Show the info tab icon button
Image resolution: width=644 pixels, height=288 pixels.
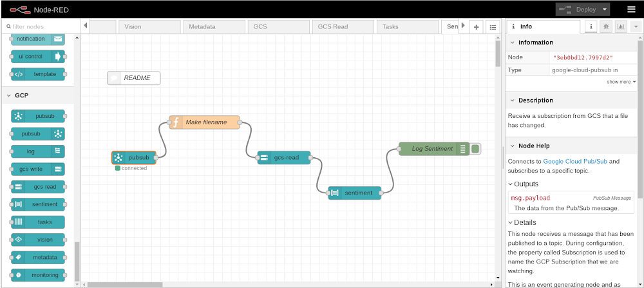591,26
